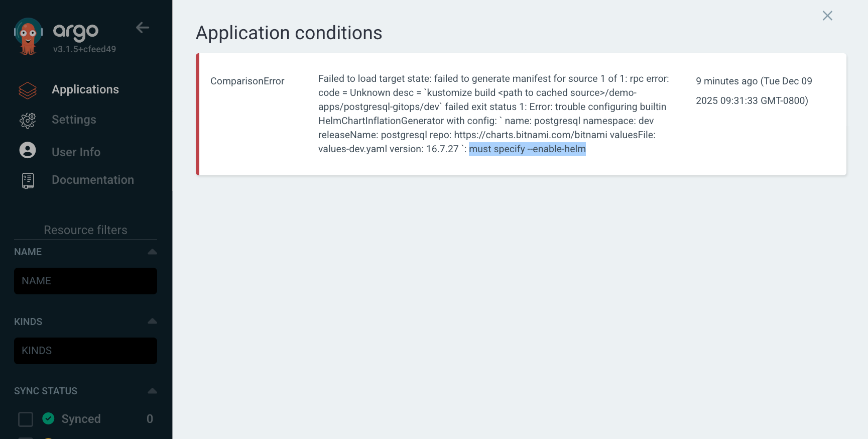Click the Settings gear icon
The height and width of the screenshot is (439, 868).
(x=28, y=120)
